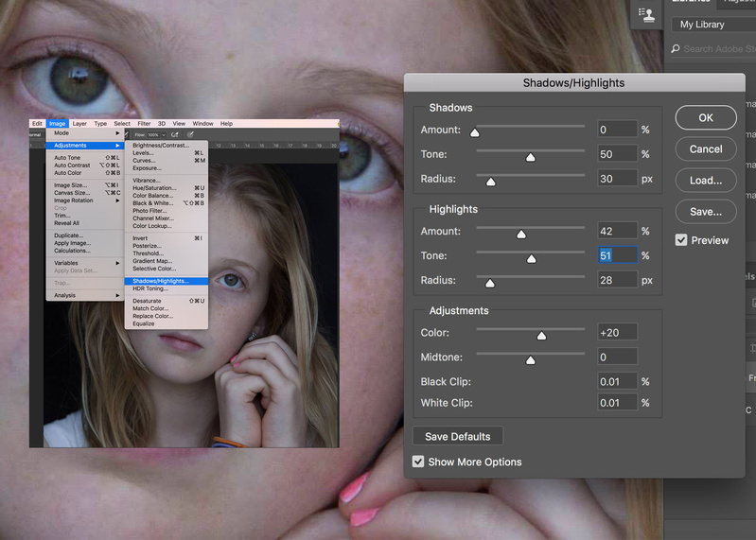Click Shadows Tone slider handle
756x540 pixels.
click(x=531, y=157)
